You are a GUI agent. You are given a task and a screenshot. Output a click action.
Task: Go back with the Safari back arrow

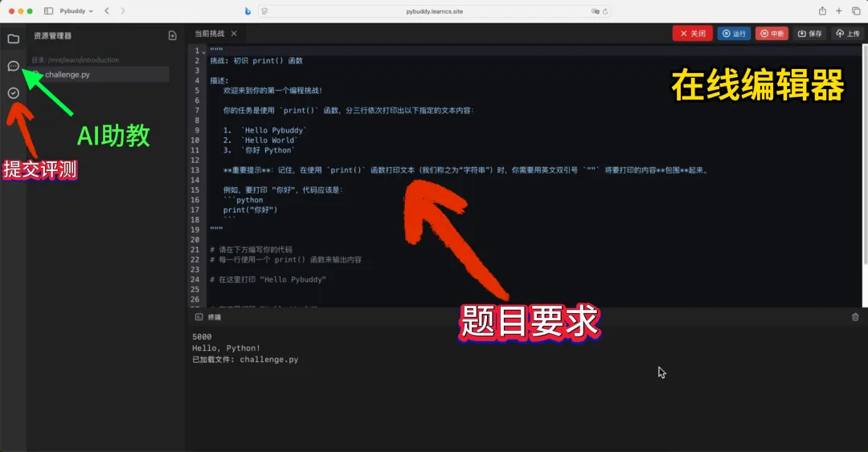pos(107,11)
